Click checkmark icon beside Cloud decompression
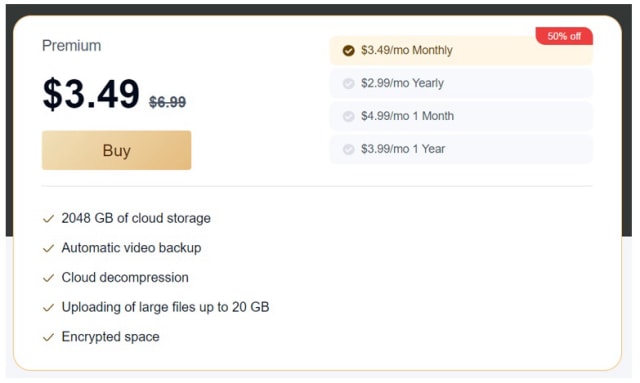 pyautogui.click(x=48, y=278)
